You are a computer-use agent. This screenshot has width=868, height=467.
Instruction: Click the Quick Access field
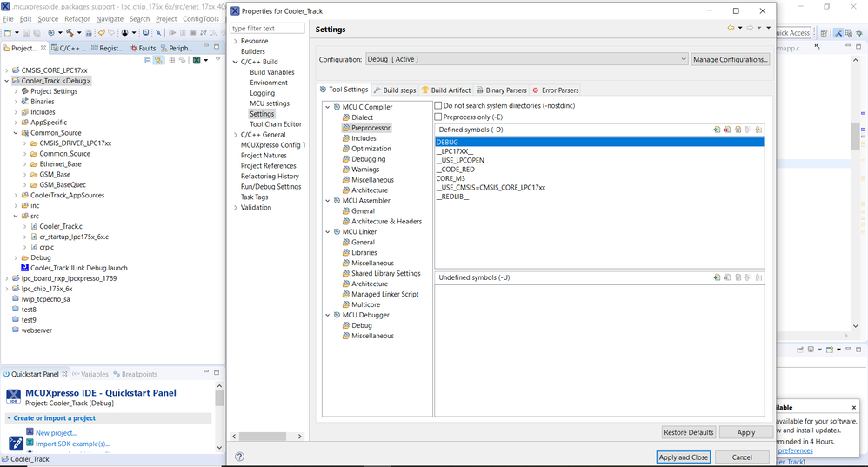(x=792, y=33)
